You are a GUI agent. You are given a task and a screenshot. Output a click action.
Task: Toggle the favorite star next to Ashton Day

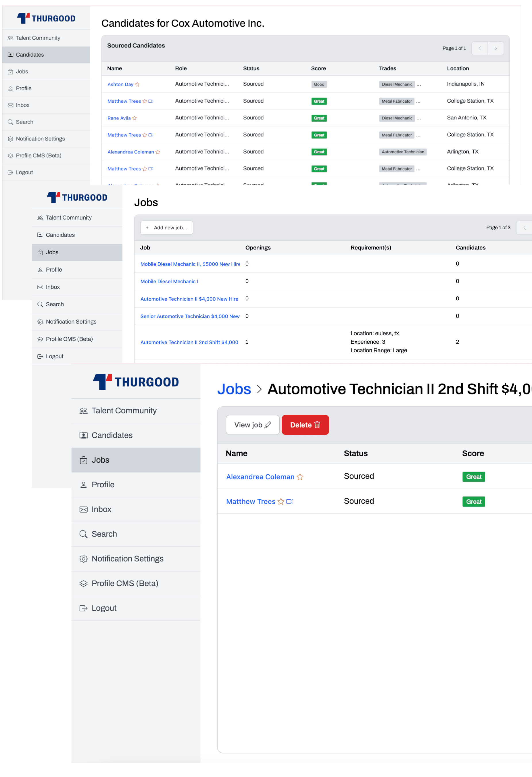[x=137, y=84]
